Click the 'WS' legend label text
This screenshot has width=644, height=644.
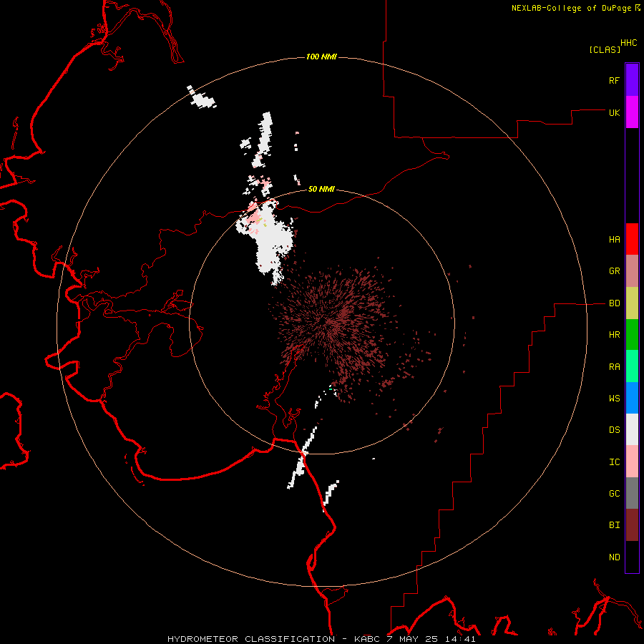pos(614,399)
